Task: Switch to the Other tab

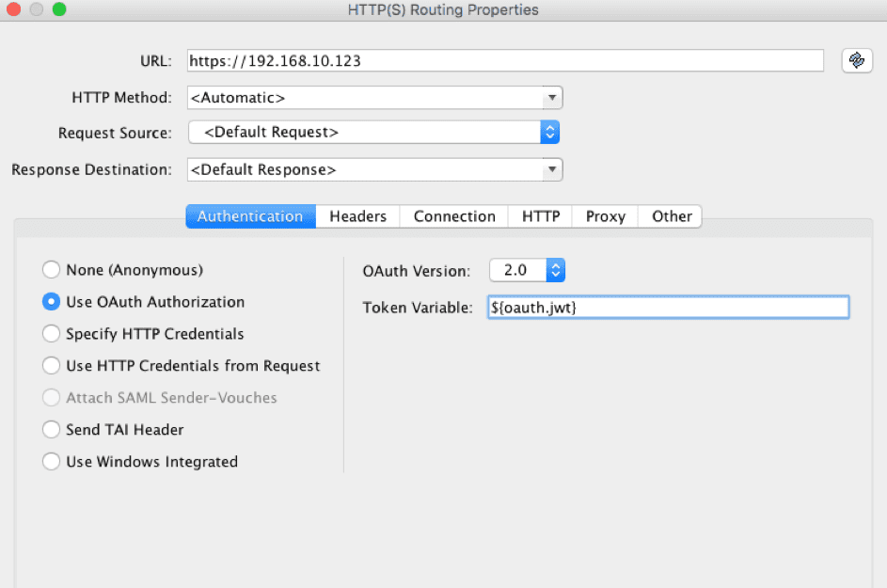Action: (670, 216)
